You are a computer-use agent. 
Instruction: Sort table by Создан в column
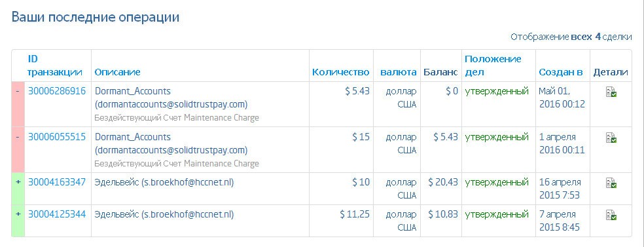pyautogui.click(x=561, y=72)
